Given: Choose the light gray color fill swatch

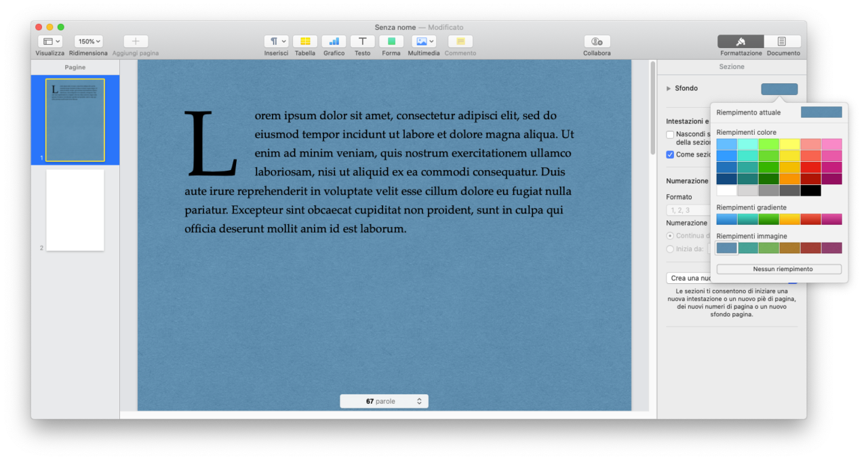Looking at the screenshot, I should (x=748, y=190).
